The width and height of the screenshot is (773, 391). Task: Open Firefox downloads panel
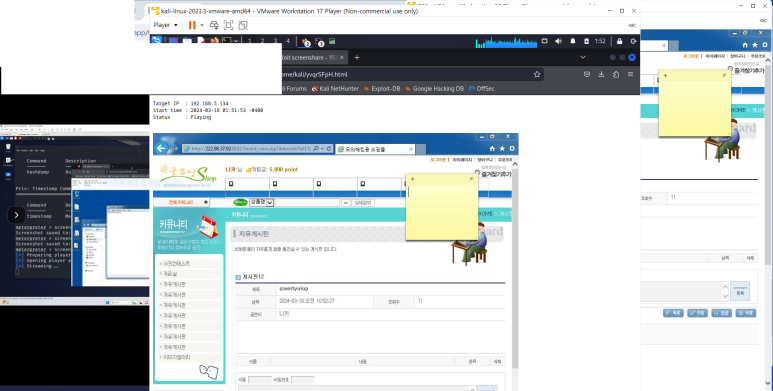coord(601,74)
